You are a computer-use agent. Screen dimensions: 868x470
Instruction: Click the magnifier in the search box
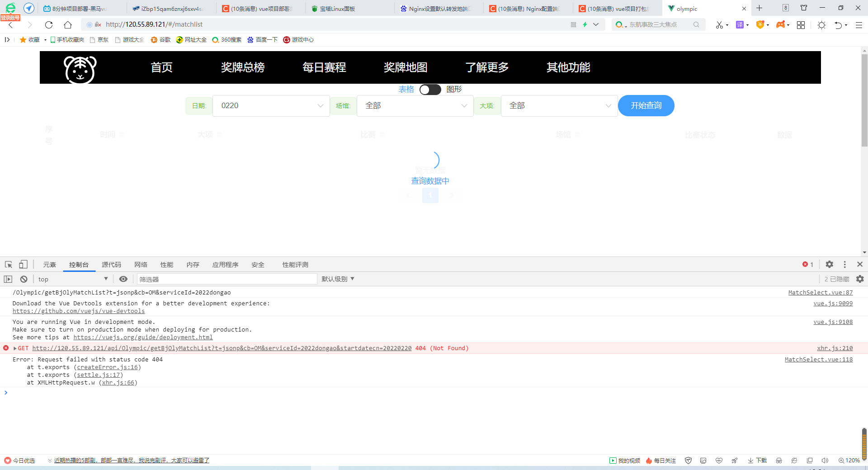click(x=696, y=25)
